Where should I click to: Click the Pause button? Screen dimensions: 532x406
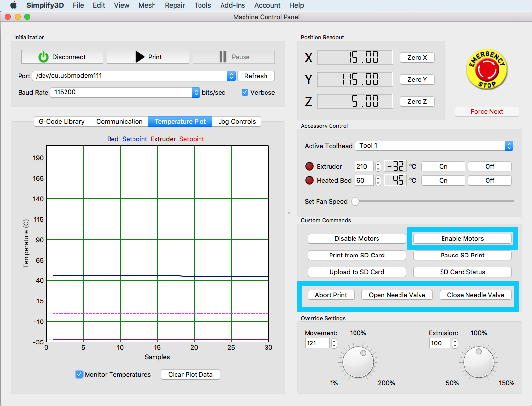tap(234, 57)
